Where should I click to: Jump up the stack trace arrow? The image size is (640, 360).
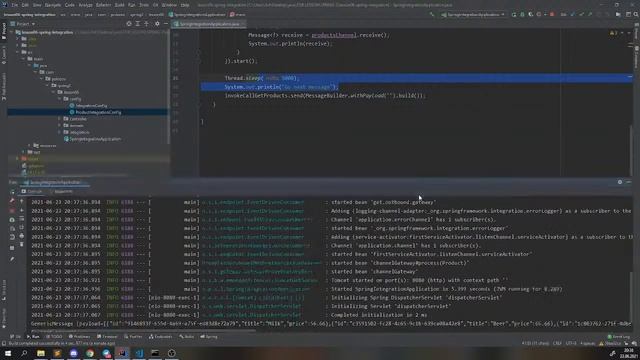click(22, 201)
